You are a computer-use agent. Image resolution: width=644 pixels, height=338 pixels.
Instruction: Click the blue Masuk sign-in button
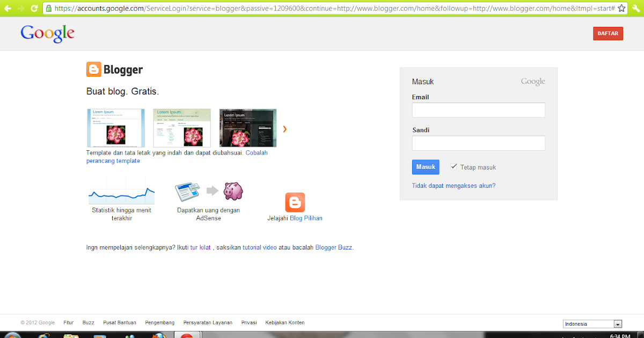pyautogui.click(x=426, y=167)
